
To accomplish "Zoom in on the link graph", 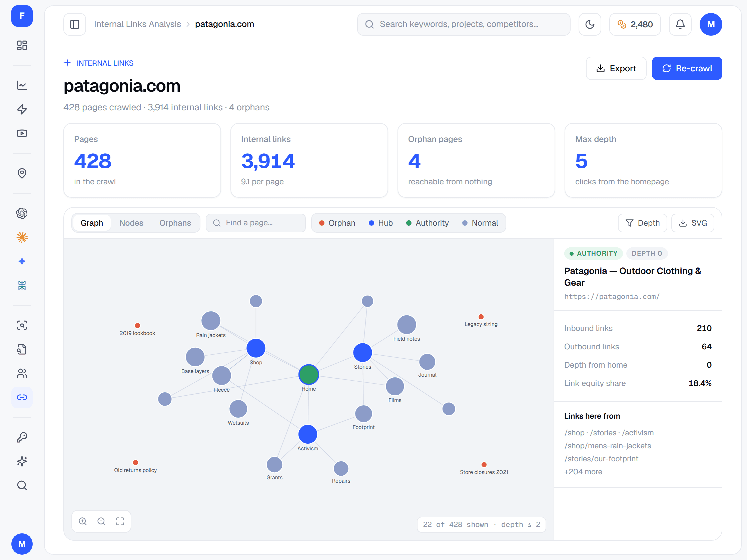I will click(83, 522).
